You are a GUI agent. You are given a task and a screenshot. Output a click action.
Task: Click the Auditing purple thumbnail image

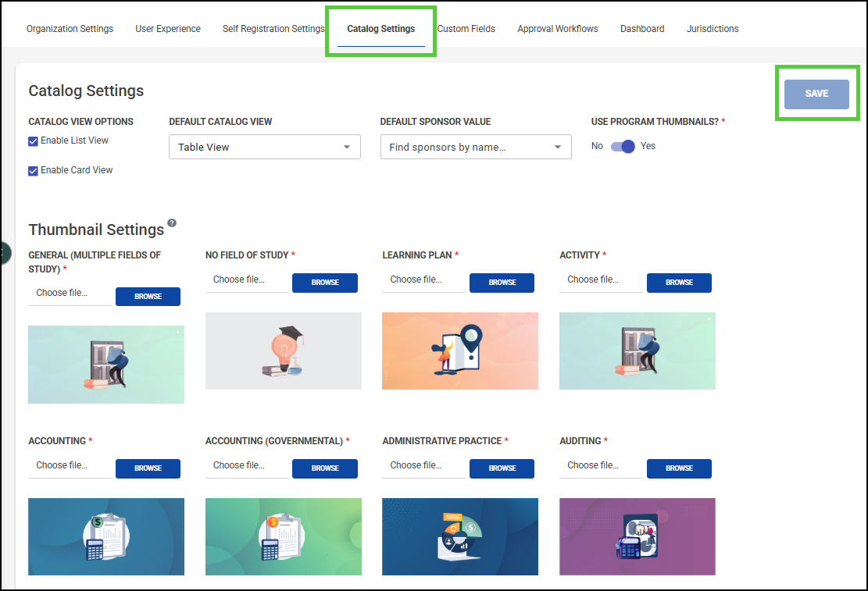point(638,536)
